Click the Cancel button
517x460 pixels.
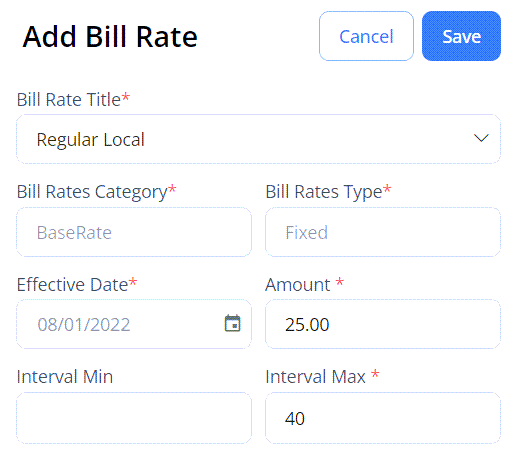tap(366, 36)
